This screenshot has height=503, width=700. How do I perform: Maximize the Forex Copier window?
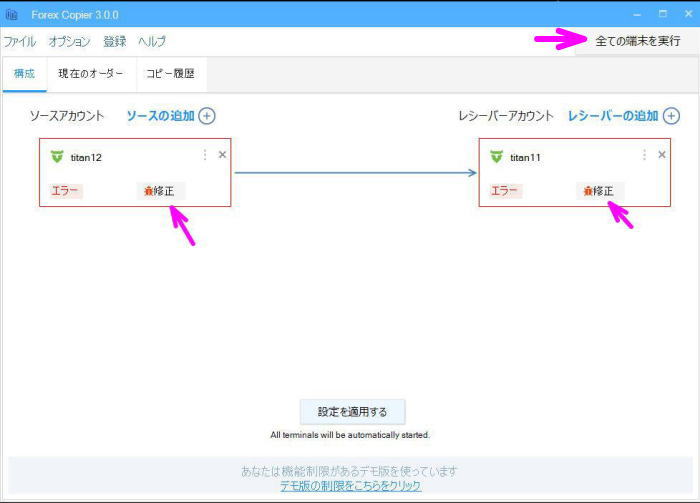pyautogui.click(x=663, y=14)
